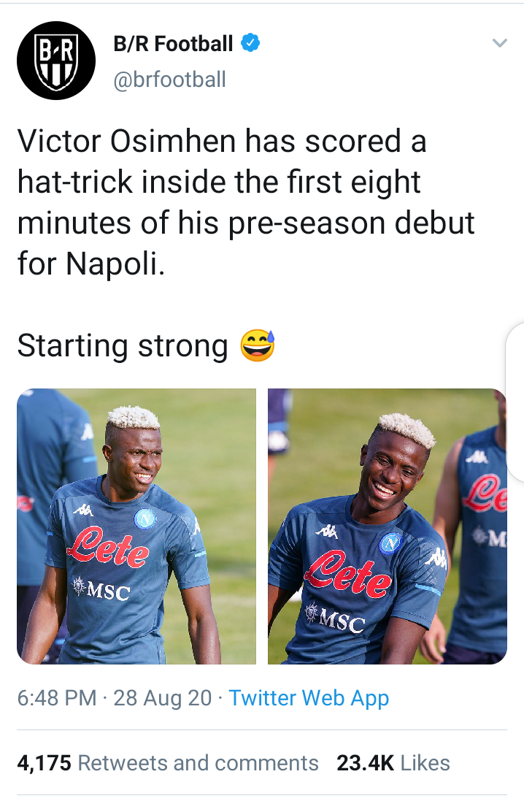Open the right smiling Osimhen photo

388,526
